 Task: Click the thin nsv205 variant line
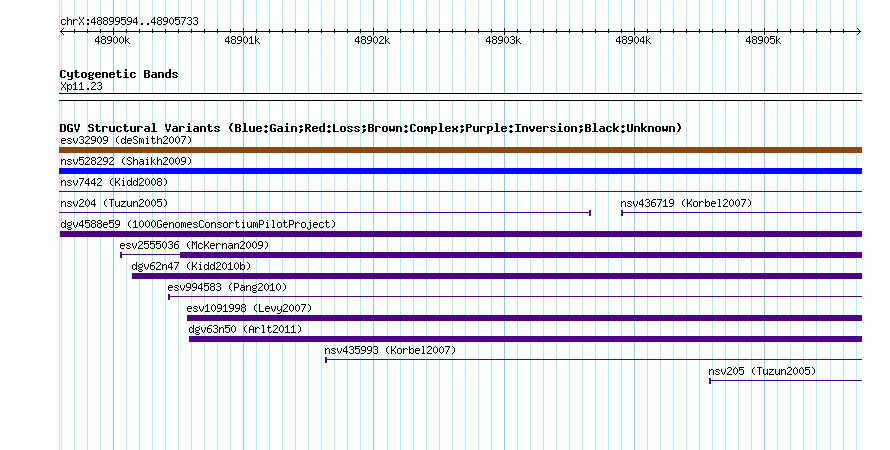point(786,380)
